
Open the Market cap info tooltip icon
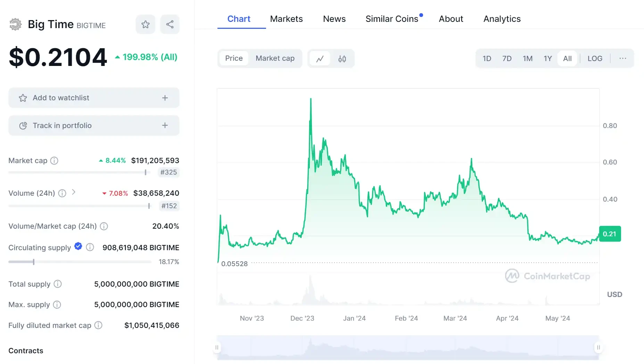click(54, 161)
